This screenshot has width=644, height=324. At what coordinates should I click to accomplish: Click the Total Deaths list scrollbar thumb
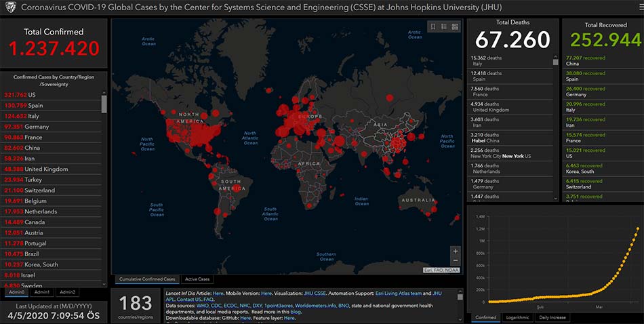click(556, 62)
